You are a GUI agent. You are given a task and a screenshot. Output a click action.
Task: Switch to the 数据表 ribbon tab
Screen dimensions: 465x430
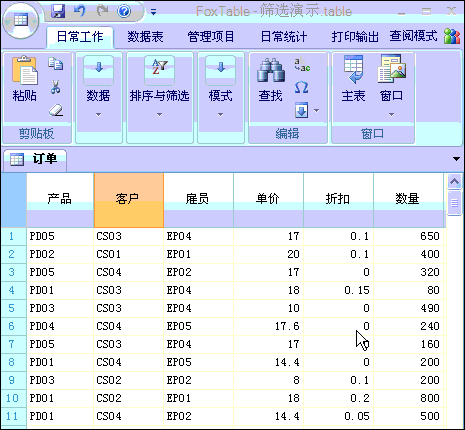(145, 36)
